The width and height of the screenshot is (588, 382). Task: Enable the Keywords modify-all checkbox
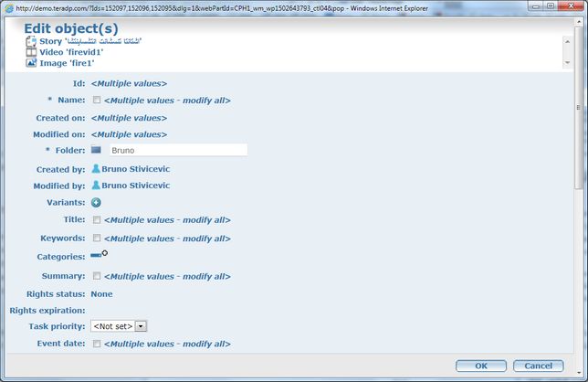[x=97, y=238]
